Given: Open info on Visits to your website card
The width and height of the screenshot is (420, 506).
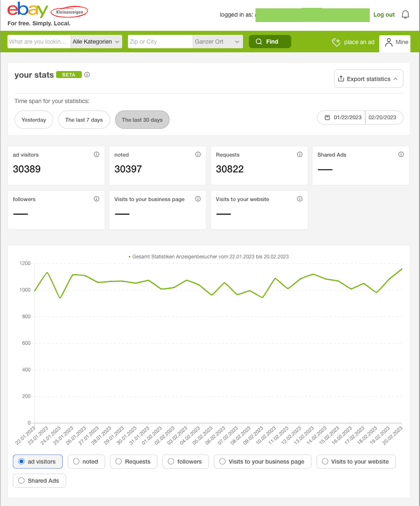Looking at the screenshot, I should click(300, 199).
